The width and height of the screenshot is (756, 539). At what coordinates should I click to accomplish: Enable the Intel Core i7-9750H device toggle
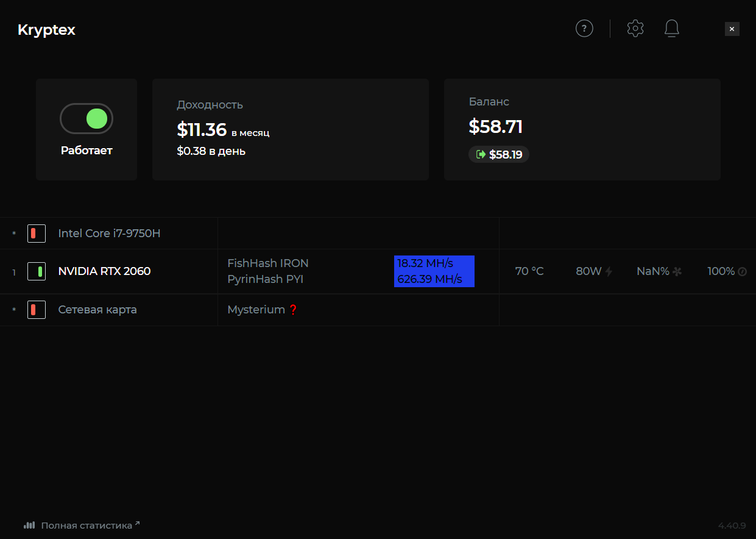pos(37,233)
